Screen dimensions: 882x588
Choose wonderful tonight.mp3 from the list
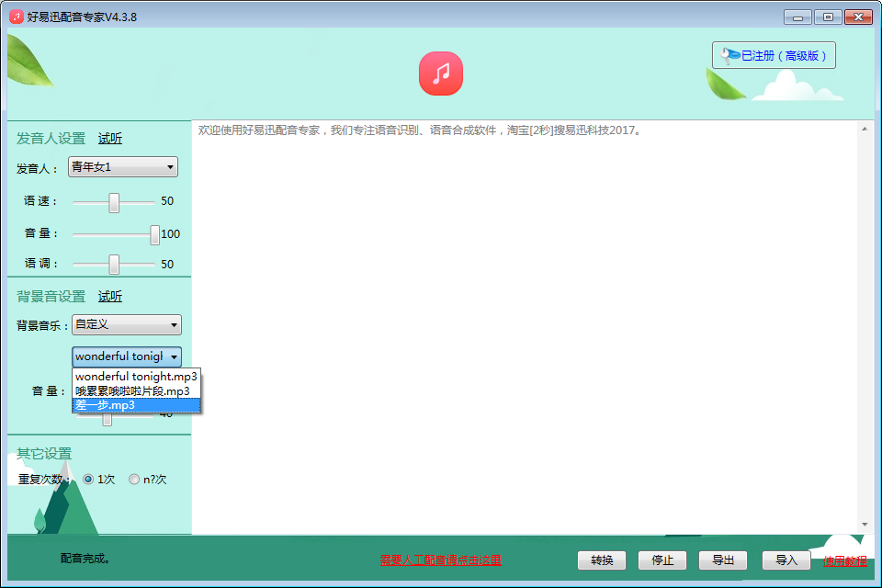[x=136, y=377]
